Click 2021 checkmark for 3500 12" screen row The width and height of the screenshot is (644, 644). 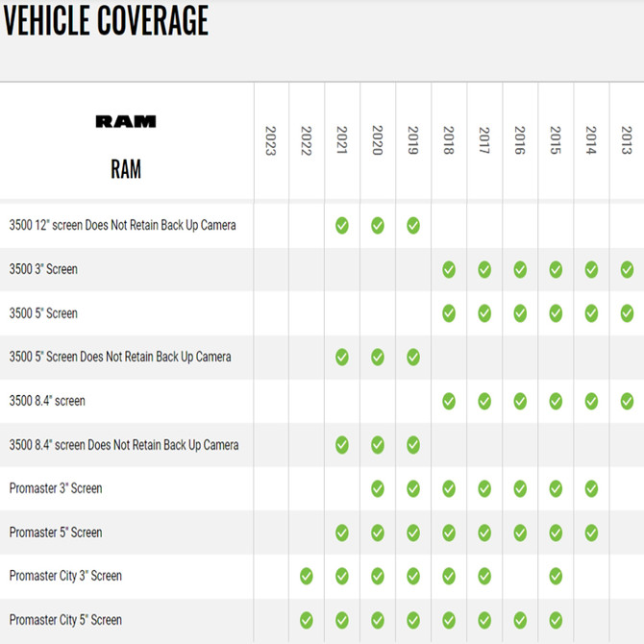342,226
